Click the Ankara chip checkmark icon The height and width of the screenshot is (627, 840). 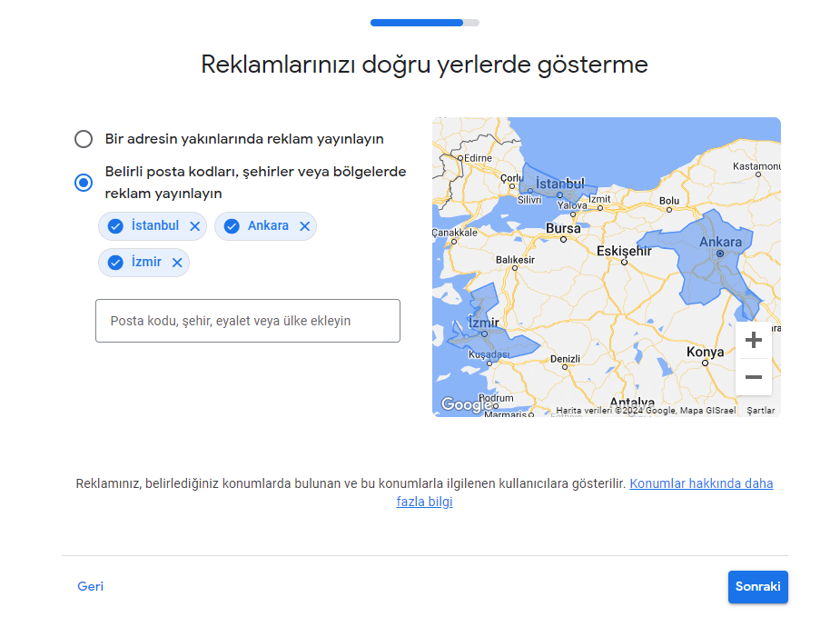coord(232,226)
